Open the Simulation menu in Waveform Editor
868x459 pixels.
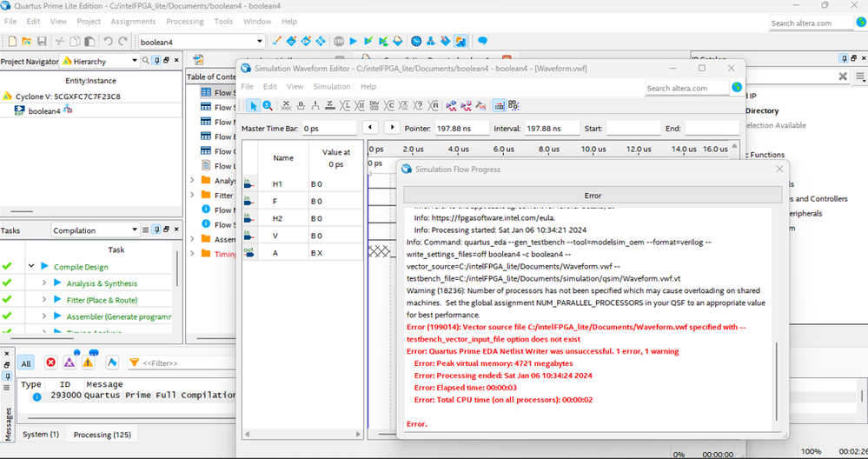pos(332,86)
